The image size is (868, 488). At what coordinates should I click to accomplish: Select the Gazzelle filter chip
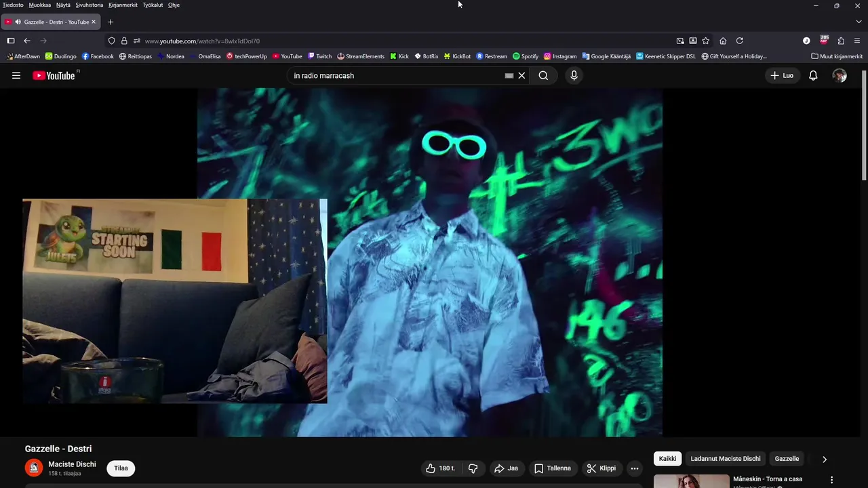pos(787,459)
